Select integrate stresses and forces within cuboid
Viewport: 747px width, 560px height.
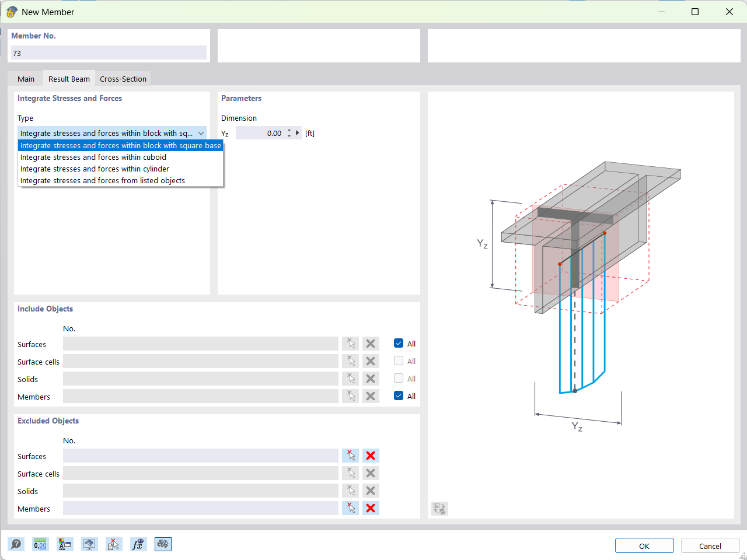[121, 157]
